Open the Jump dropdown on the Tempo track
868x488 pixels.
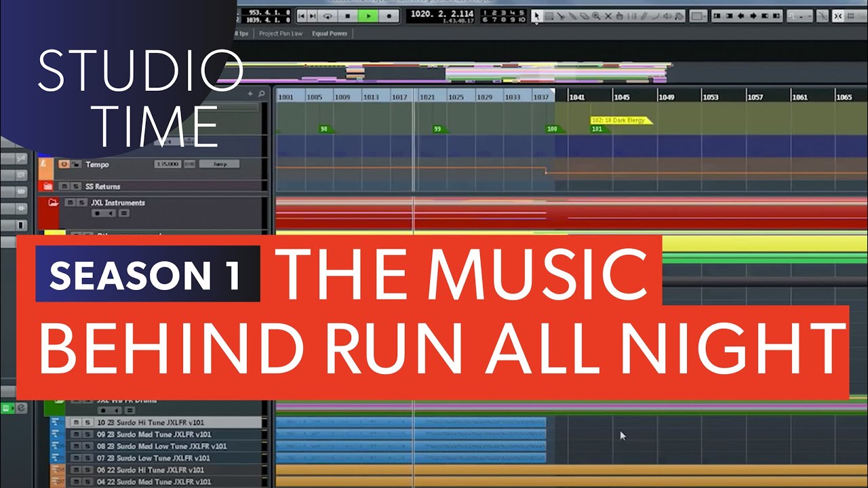click(219, 164)
